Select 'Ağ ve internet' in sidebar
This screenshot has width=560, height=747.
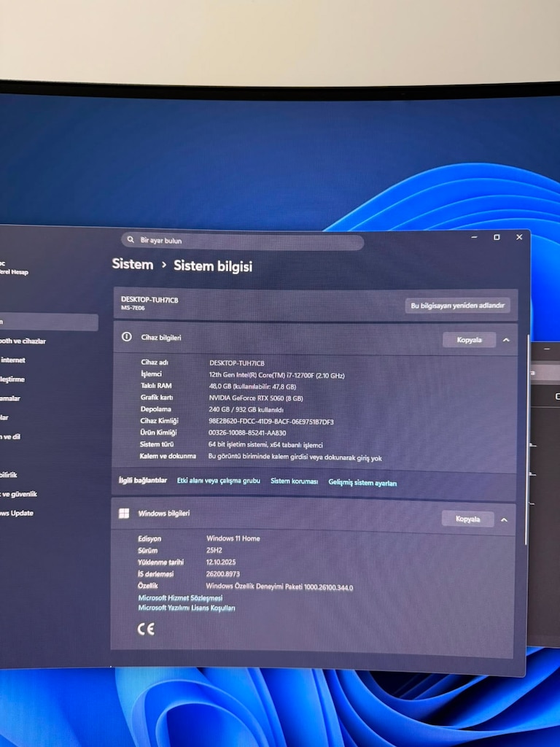click(x=13, y=360)
